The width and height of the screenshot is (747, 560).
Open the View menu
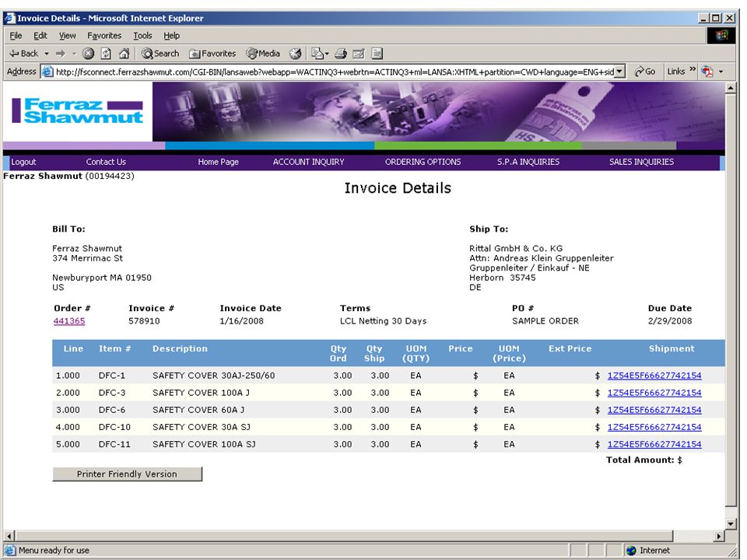click(x=67, y=36)
